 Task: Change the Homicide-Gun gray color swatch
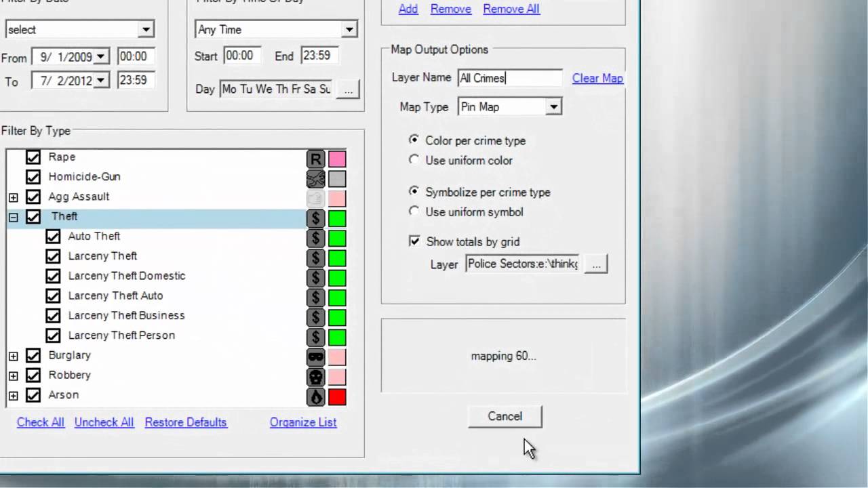click(x=337, y=179)
